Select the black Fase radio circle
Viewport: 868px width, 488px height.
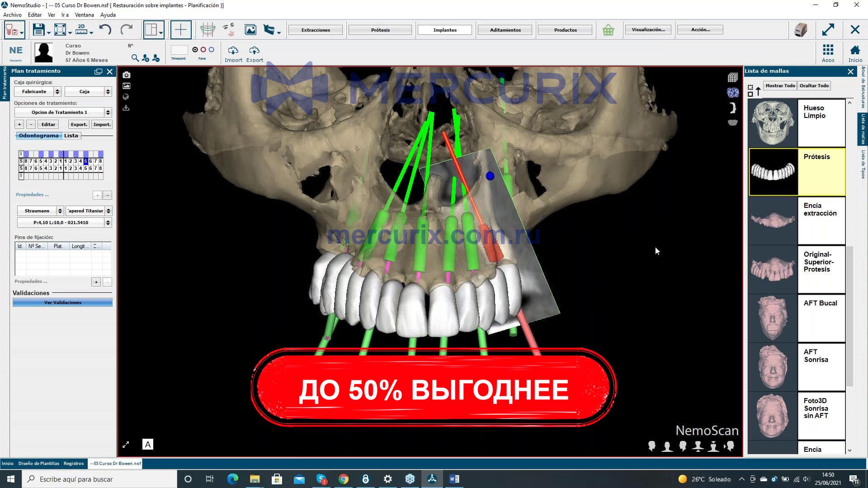coord(195,50)
